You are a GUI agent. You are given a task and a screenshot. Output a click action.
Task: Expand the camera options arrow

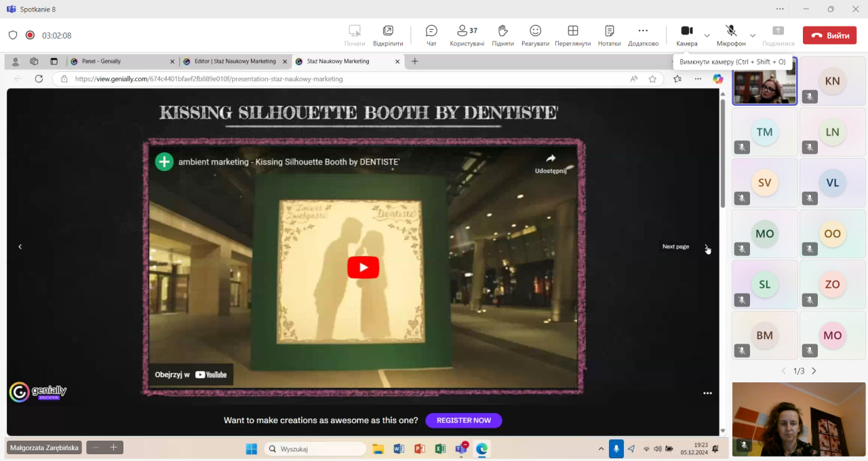click(x=707, y=35)
